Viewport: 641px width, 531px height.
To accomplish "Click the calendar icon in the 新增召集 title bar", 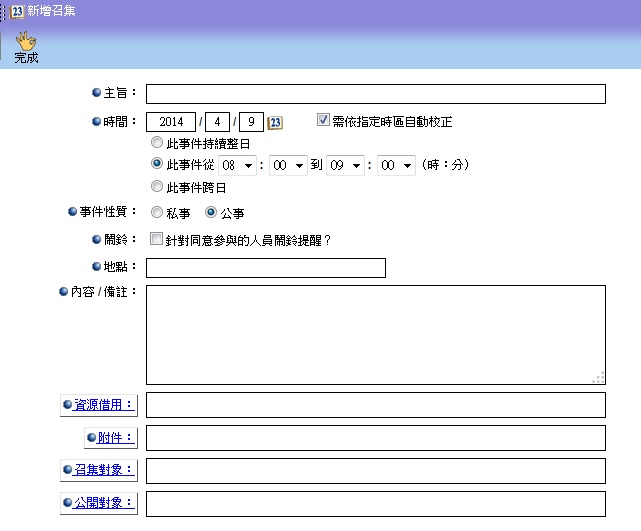I will coord(17,11).
